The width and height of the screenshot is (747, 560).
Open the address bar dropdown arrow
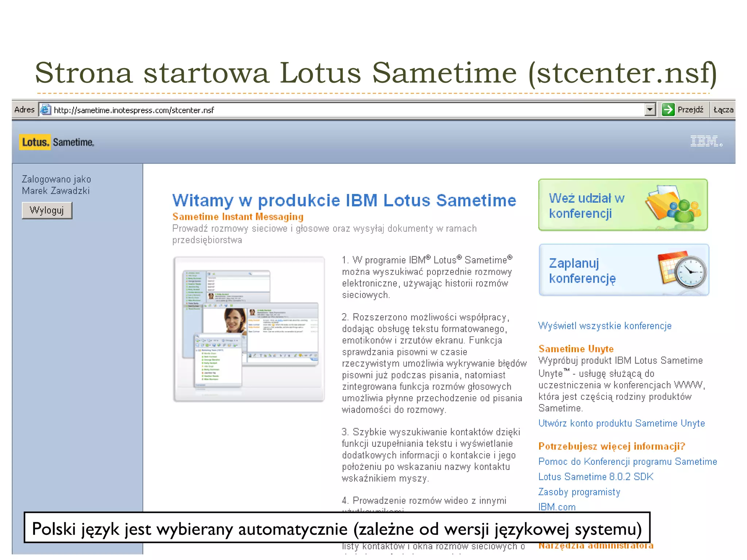650,109
